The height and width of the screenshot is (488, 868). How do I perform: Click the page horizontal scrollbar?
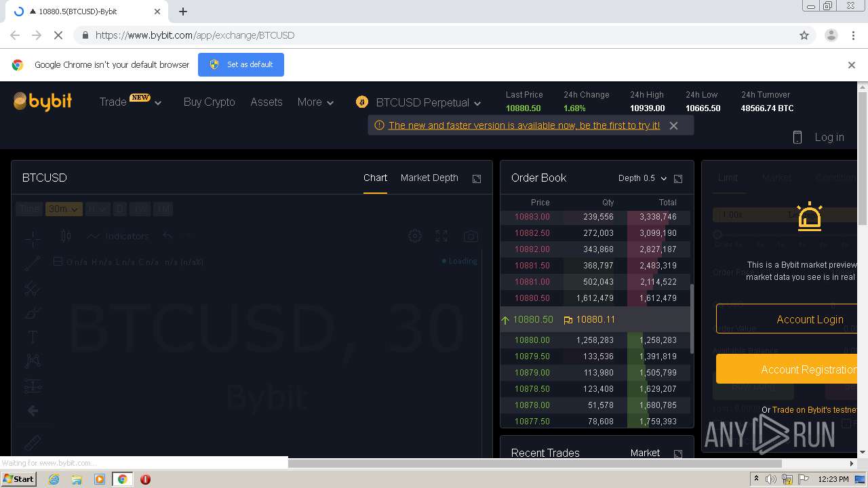click(x=535, y=464)
